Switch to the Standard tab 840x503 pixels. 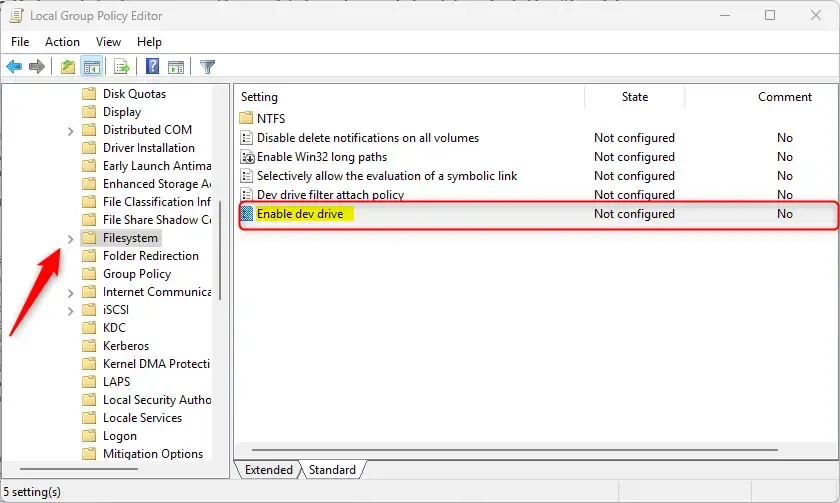332,470
